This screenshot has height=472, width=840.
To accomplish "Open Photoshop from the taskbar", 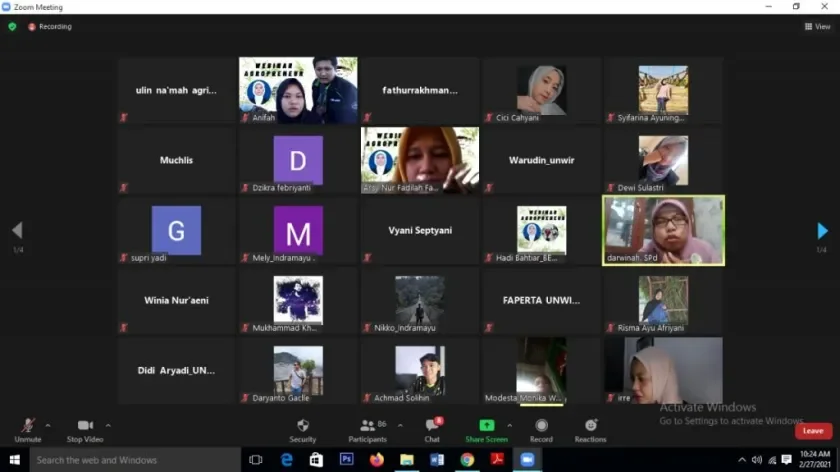I will tap(347, 460).
